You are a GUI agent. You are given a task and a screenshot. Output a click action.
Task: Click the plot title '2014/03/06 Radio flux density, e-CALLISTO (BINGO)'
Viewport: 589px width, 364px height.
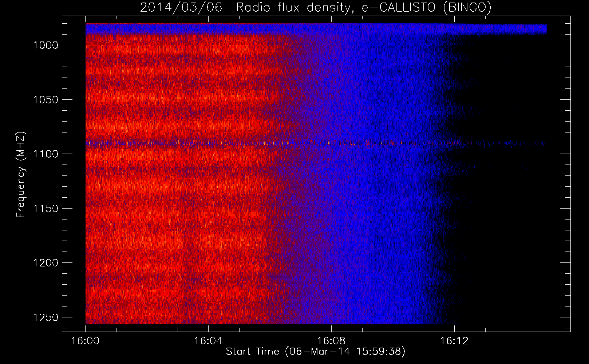click(x=315, y=7)
